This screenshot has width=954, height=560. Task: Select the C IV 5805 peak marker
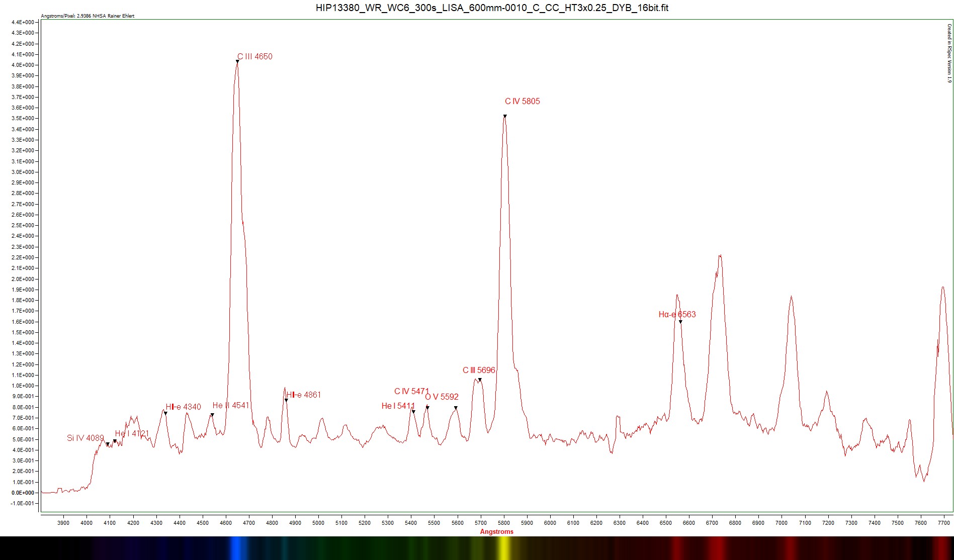505,116
